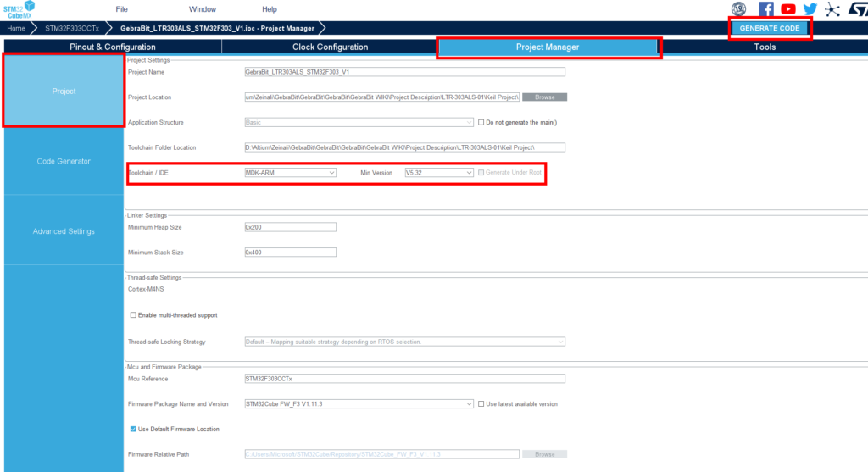Viewport: 868px width, 472px height.
Task: Open the YouTube icon
Action: click(x=788, y=8)
